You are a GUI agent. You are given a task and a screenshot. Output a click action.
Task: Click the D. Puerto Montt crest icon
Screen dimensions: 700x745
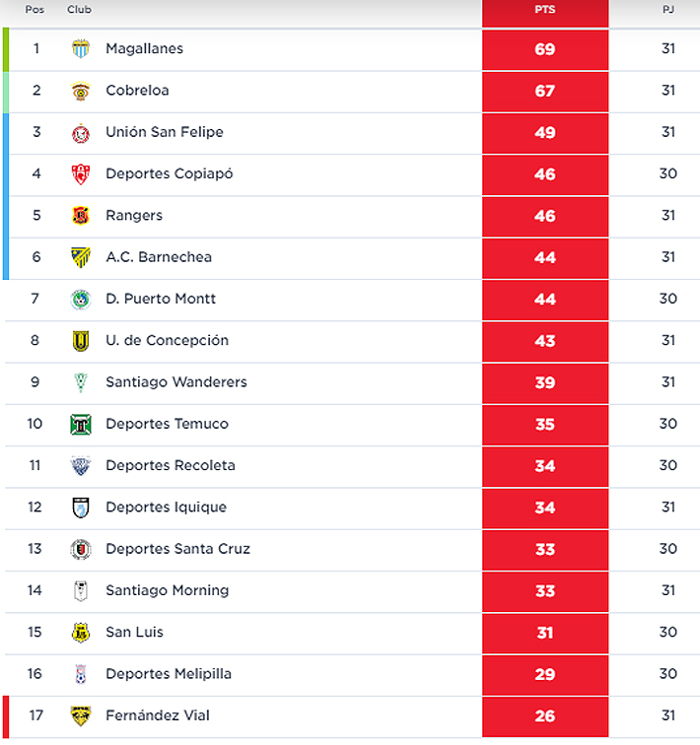pyautogui.click(x=81, y=300)
